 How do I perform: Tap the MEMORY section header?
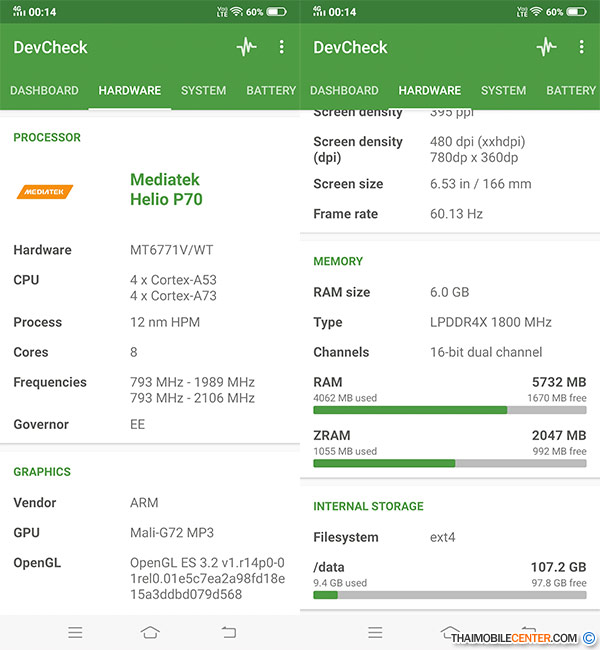pos(338,261)
